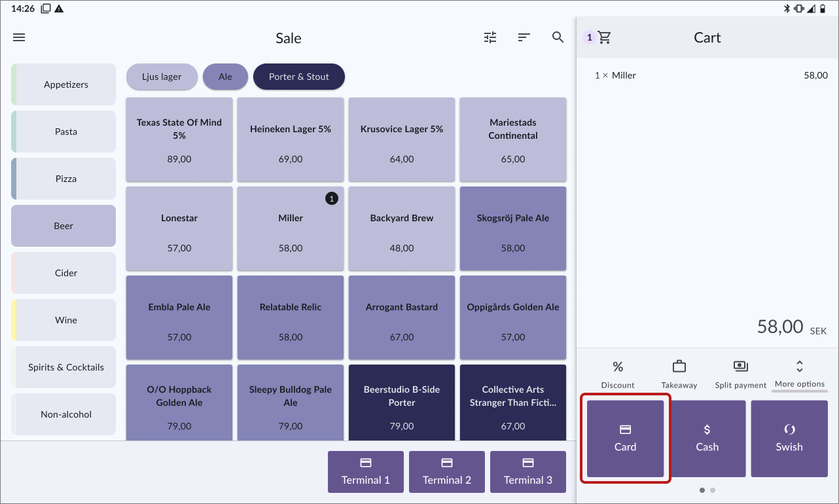Add Arrogant Bastard to cart

(x=402, y=317)
